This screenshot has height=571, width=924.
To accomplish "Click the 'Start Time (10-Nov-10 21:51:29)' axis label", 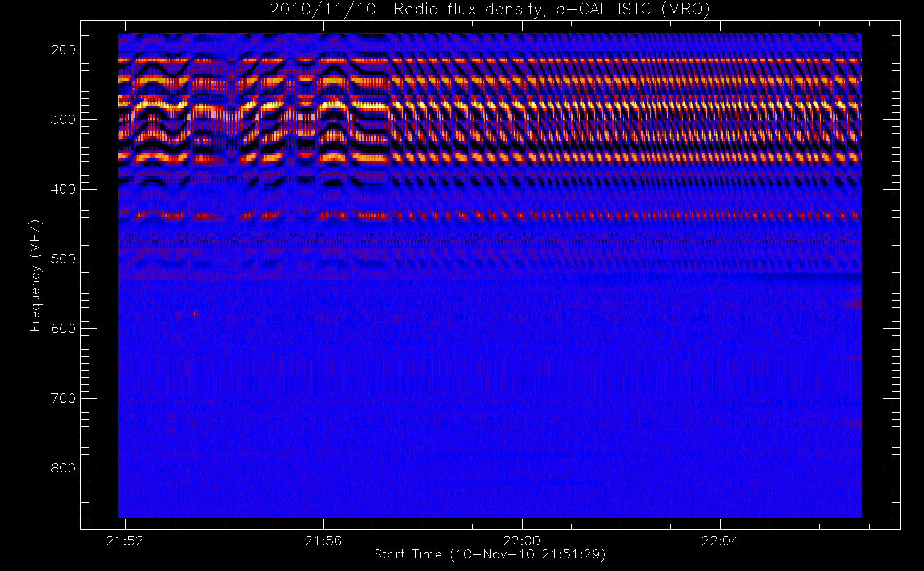I will pyautogui.click(x=489, y=554).
